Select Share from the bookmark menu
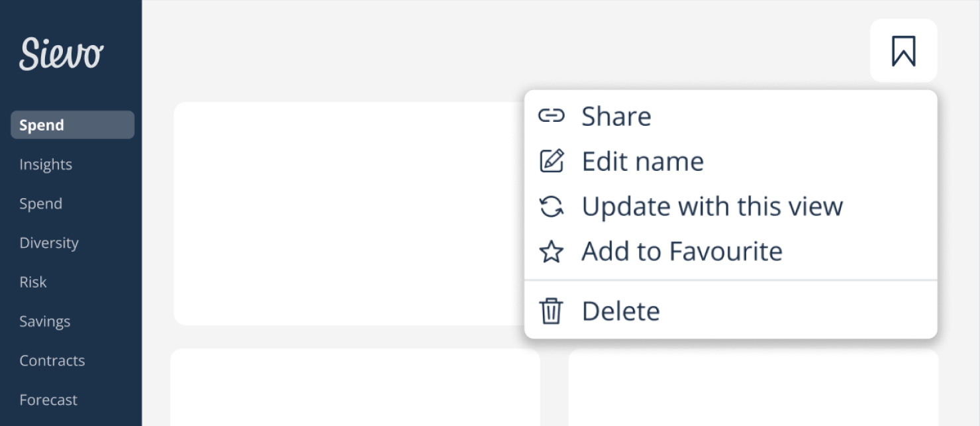 [x=616, y=117]
